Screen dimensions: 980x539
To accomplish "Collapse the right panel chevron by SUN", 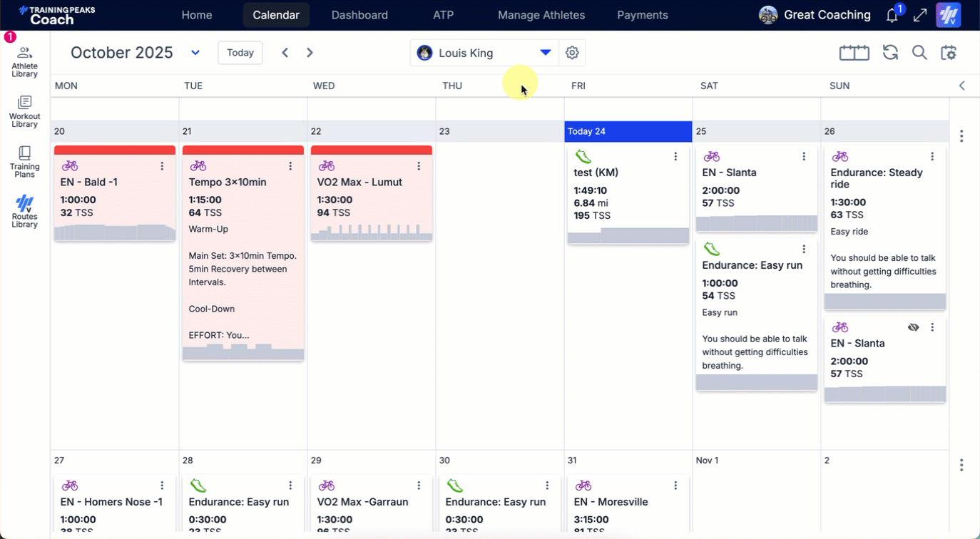I will [x=961, y=86].
